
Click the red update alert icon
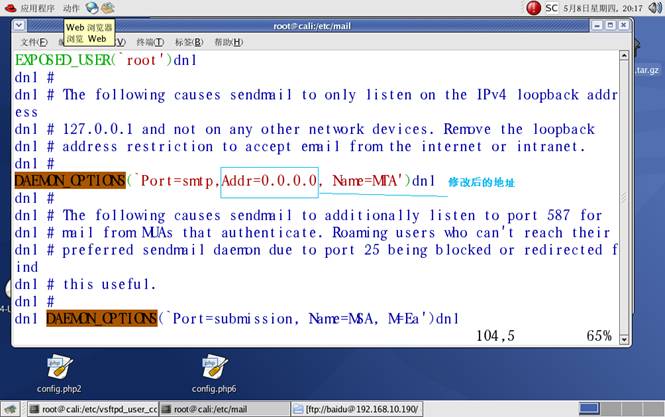coord(531,8)
